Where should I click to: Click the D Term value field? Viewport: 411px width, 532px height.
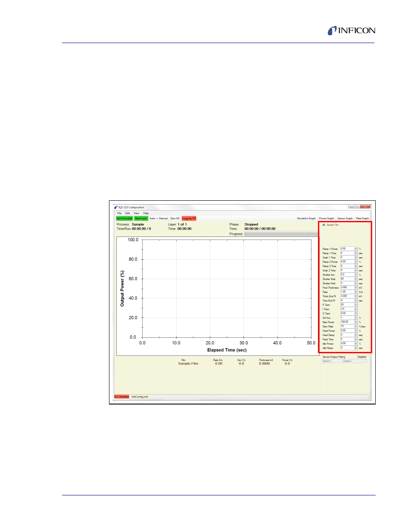(x=347, y=313)
